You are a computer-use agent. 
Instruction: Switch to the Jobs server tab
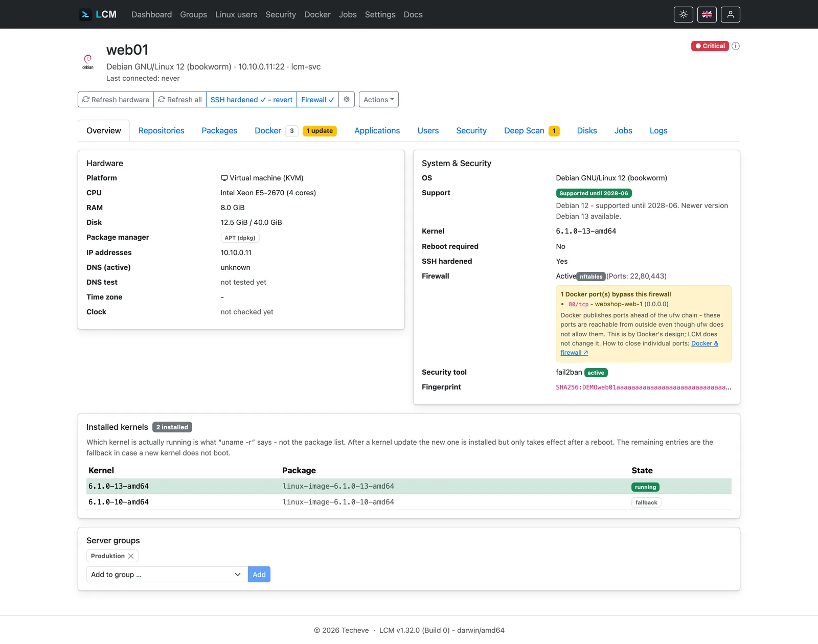pos(623,131)
